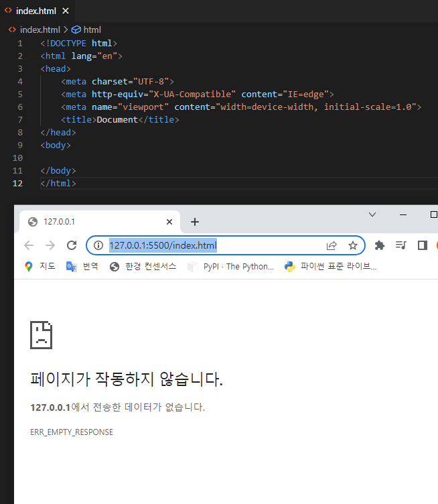
Task: Click the Document title tag line
Action: point(120,120)
